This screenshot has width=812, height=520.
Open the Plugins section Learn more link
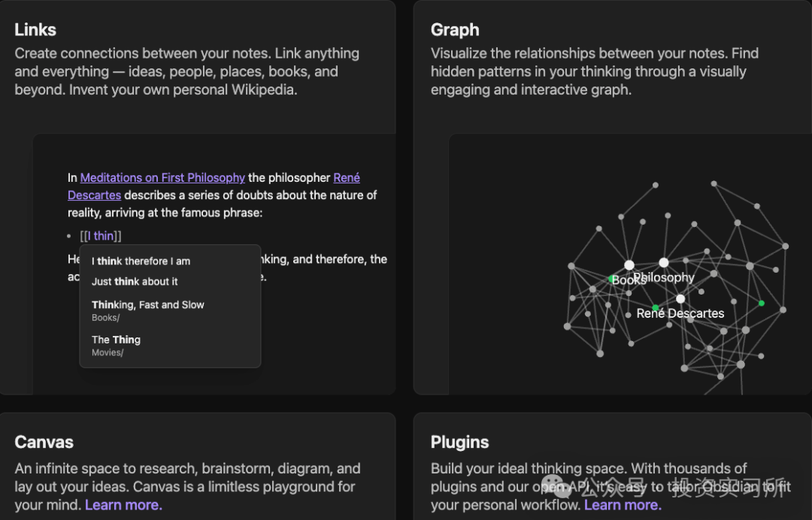623,504
